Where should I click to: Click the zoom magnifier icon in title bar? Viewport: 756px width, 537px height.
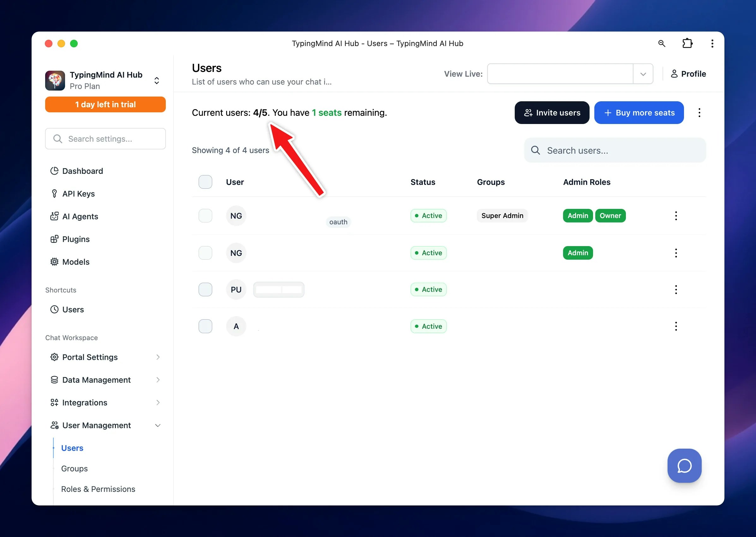(661, 43)
